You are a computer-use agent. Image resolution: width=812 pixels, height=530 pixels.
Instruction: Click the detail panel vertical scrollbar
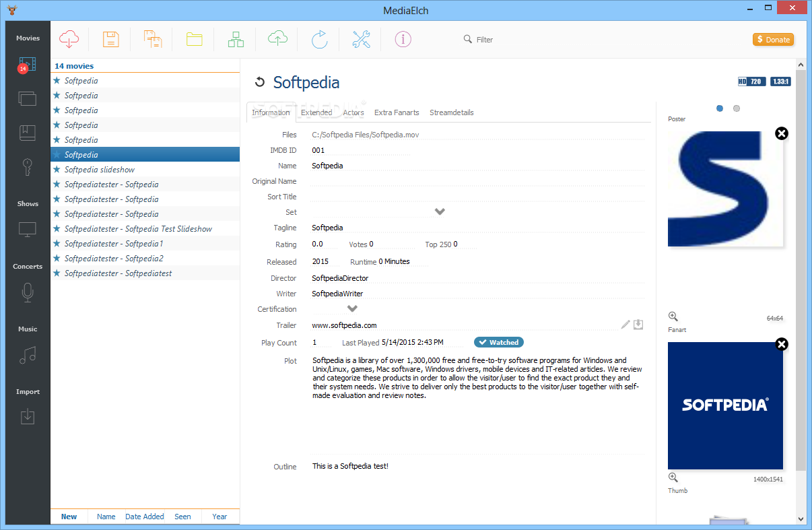click(801, 269)
